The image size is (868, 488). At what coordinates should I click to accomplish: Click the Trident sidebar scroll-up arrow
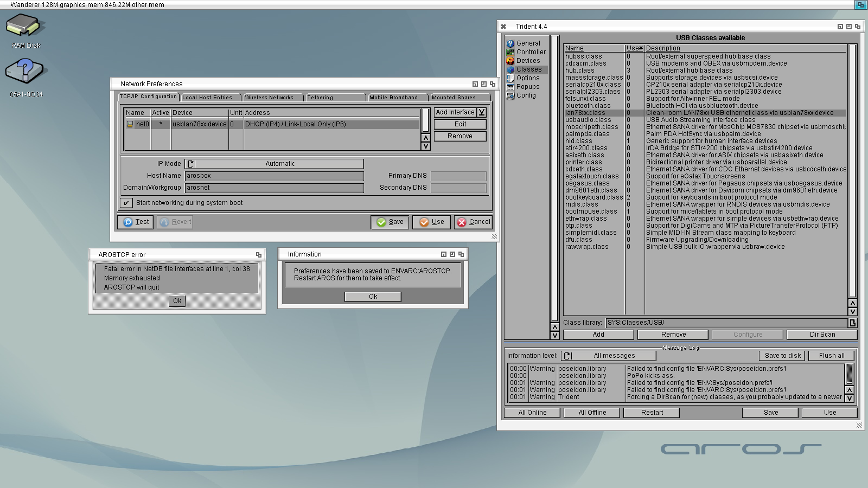pyautogui.click(x=554, y=327)
